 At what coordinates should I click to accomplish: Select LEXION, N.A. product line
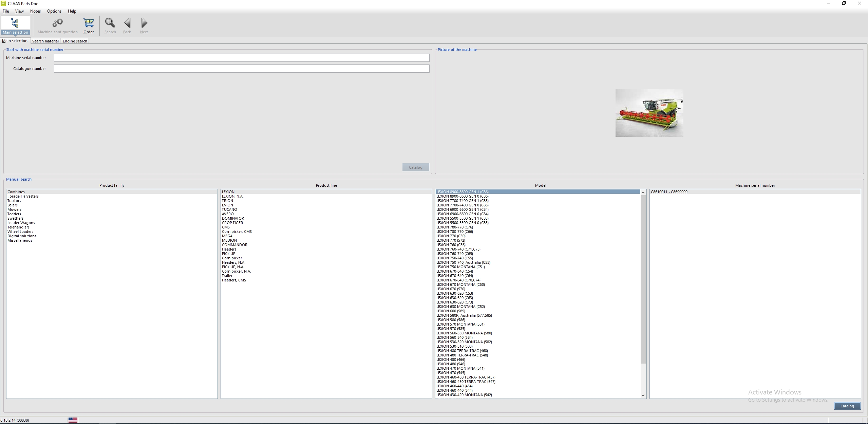[232, 196]
